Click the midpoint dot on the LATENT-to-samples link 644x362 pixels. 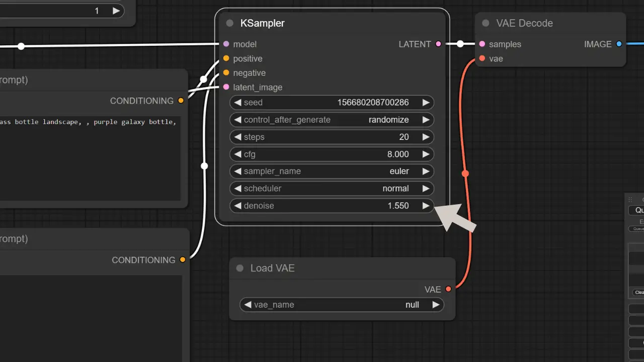[460, 44]
